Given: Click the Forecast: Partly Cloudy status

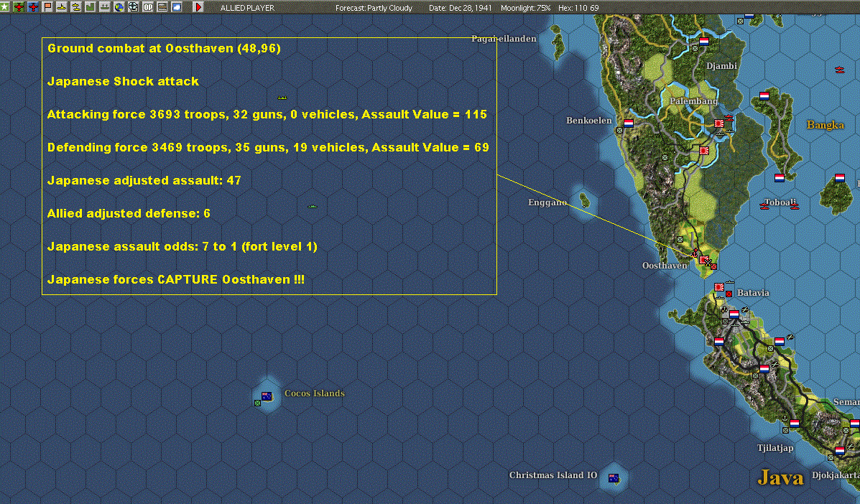Looking at the screenshot, I should (374, 8).
